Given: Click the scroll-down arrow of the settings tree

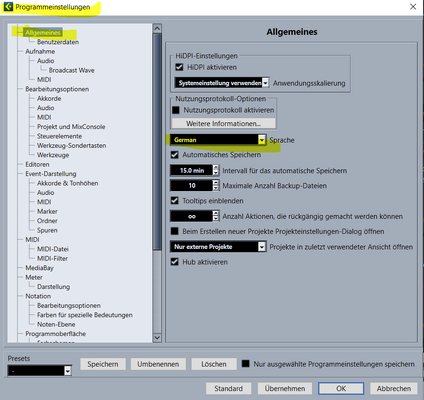Looking at the screenshot, I should pos(157,337).
